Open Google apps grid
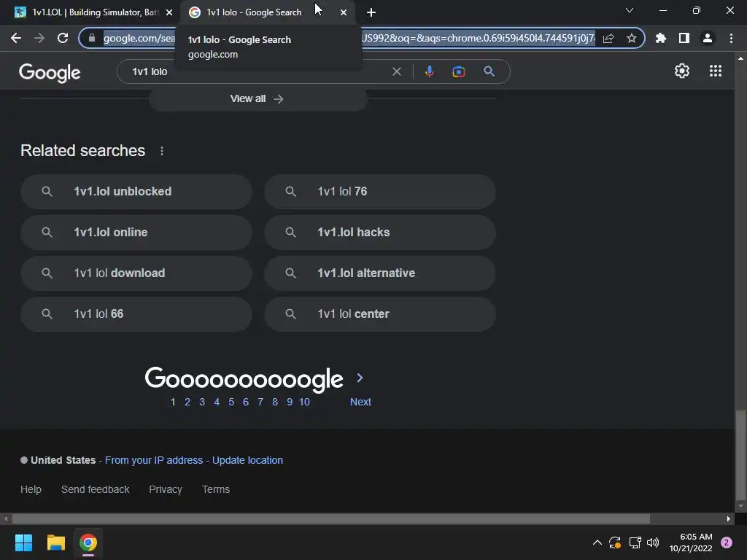The image size is (747, 560). tap(715, 71)
